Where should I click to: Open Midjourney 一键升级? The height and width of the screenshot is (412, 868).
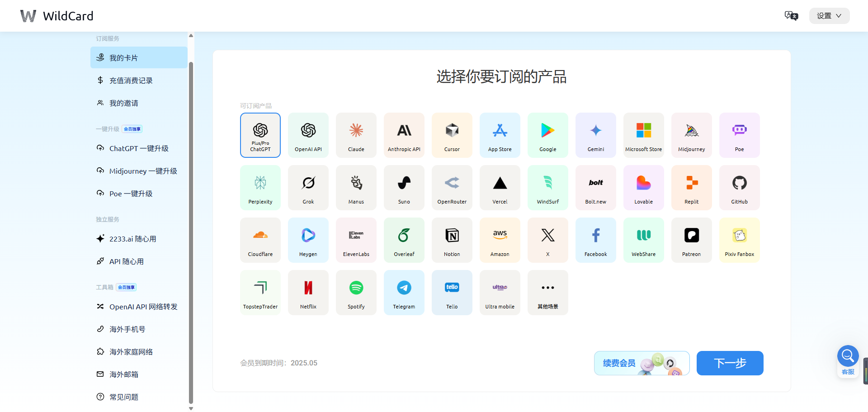pos(139,170)
